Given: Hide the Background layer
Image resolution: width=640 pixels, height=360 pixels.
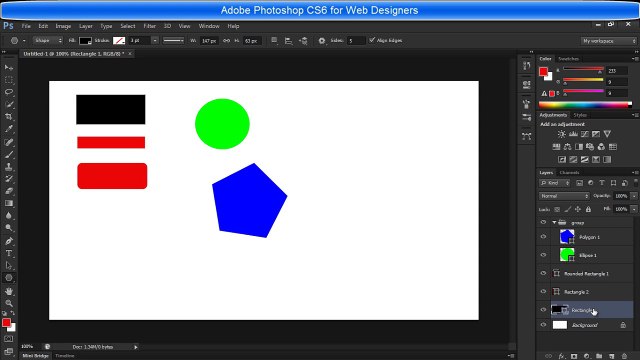Looking at the screenshot, I should [543, 325].
